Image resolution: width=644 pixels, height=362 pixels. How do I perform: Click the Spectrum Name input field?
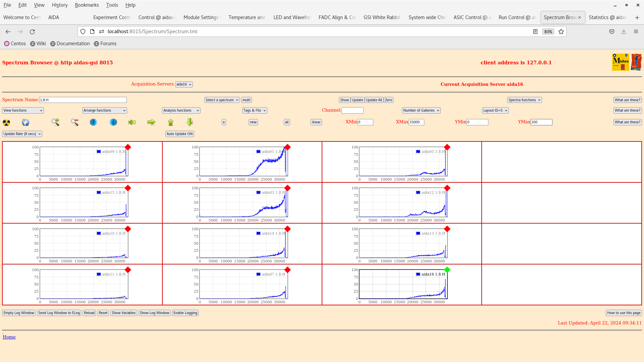coord(83,100)
